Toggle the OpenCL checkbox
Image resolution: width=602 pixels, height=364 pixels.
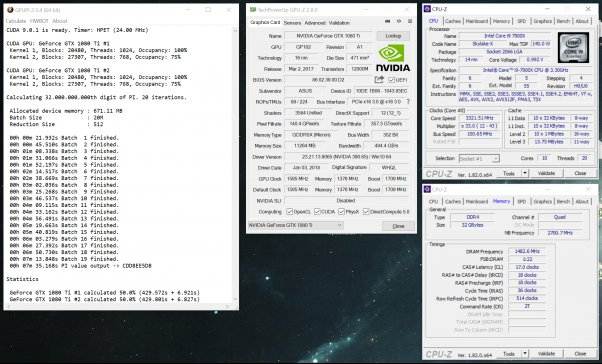point(290,212)
